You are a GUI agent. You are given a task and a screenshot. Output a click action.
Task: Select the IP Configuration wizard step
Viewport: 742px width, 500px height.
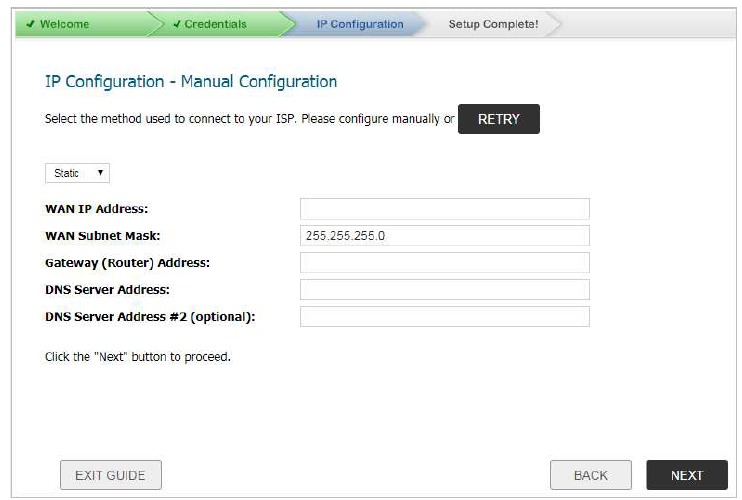[359, 25]
